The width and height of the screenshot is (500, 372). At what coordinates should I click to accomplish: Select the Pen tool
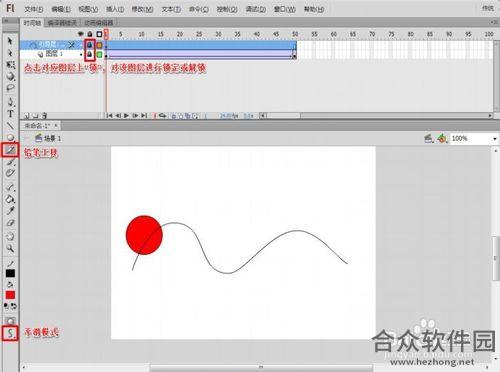tap(10, 102)
